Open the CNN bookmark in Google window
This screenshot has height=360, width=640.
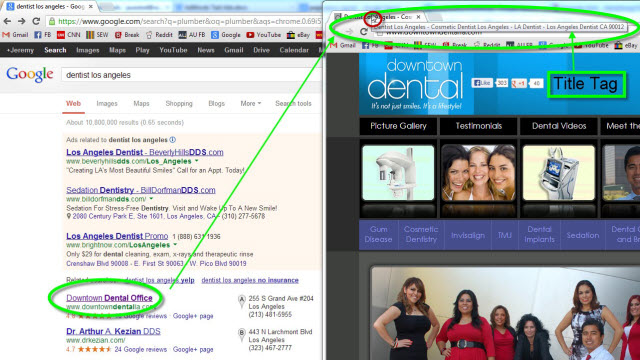coord(68,35)
